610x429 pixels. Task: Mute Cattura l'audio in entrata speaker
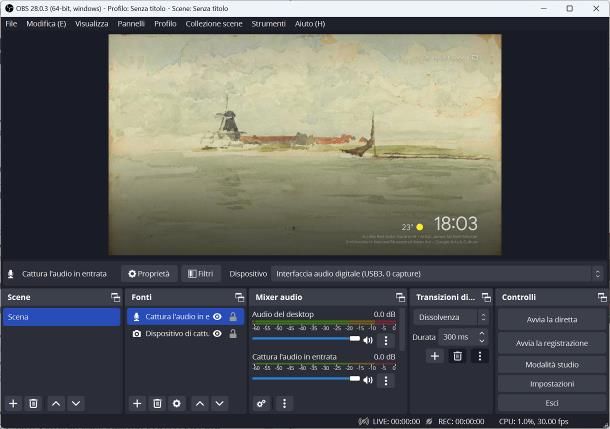tap(368, 380)
